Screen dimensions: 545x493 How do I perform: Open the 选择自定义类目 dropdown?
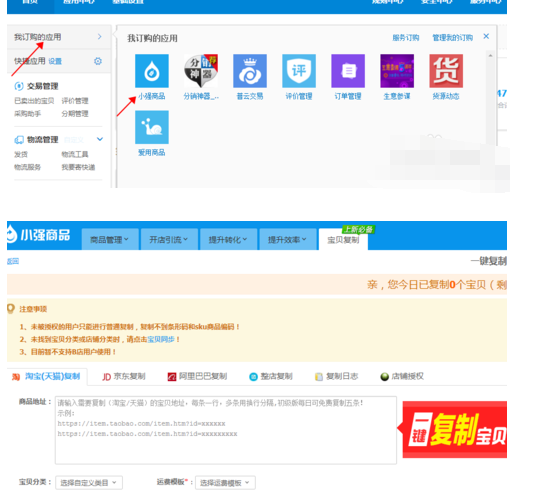pyautogui.click(x=89, y=483)
